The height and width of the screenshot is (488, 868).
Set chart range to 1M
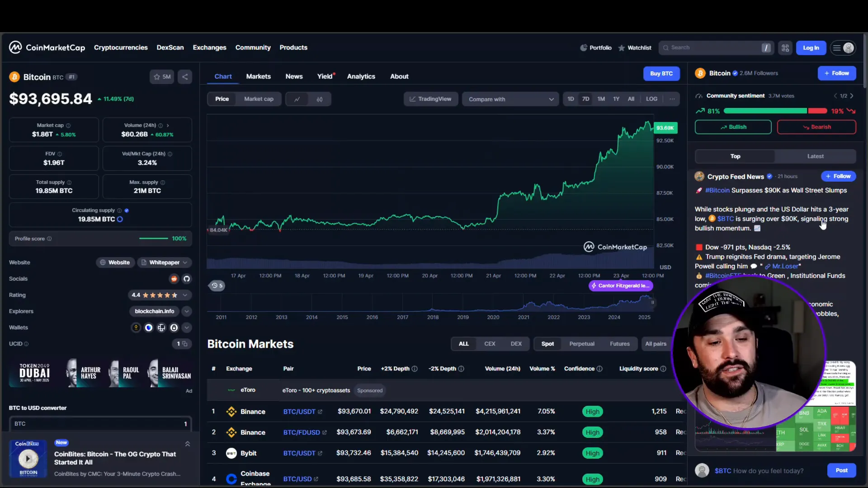point(601,99)
